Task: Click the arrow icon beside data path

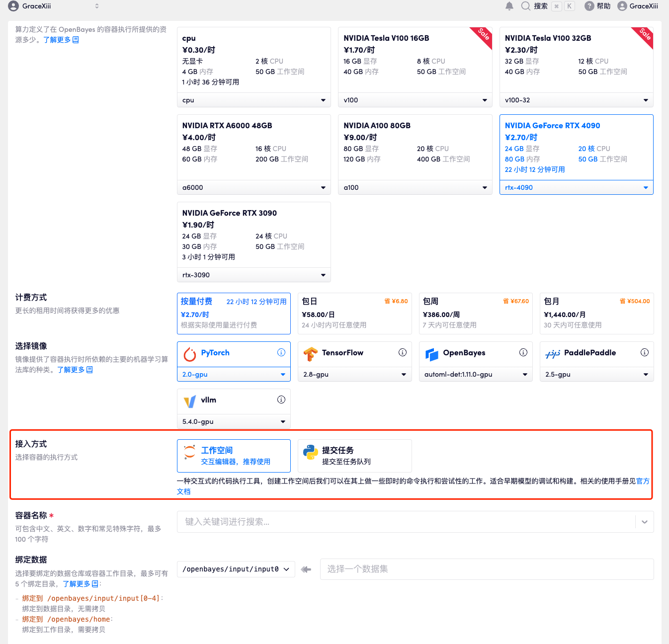Action: (x=306, y=569)
